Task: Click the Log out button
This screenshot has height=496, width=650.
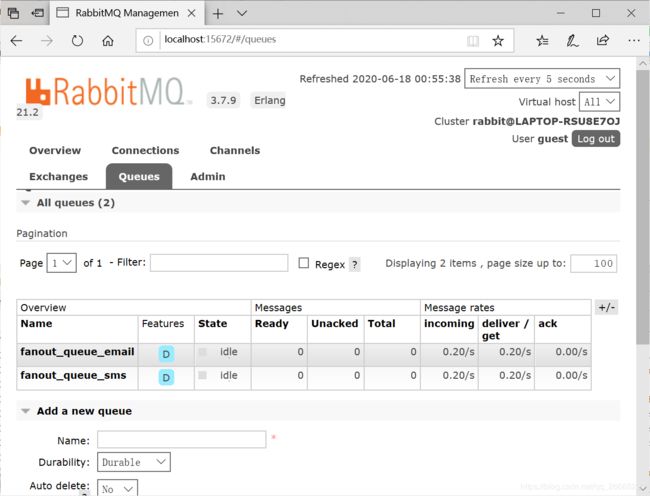Action: [596, 139]
